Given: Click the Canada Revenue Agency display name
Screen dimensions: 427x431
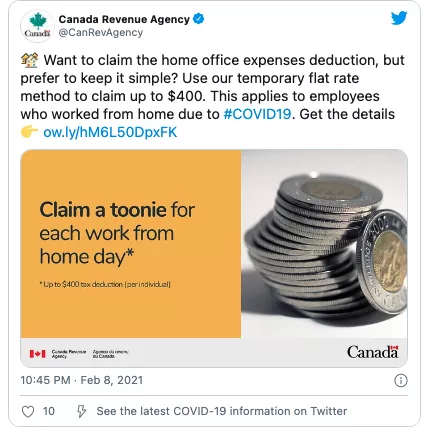Looking at the screenshot, I should 124,19.
